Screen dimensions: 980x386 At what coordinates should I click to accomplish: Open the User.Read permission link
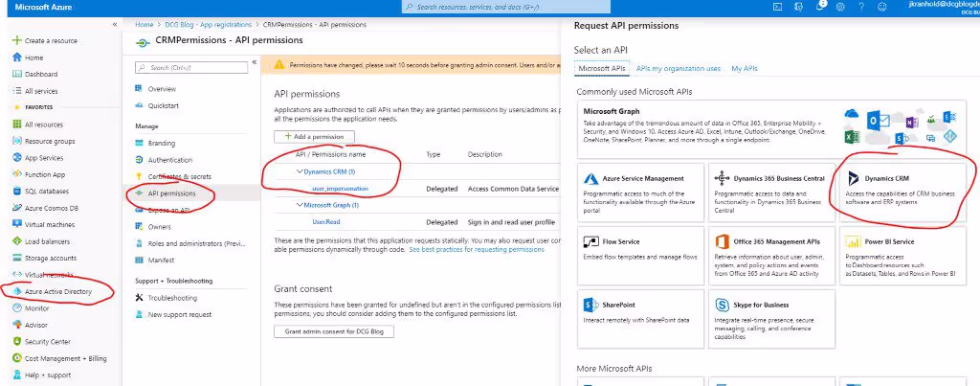[326, 222]
